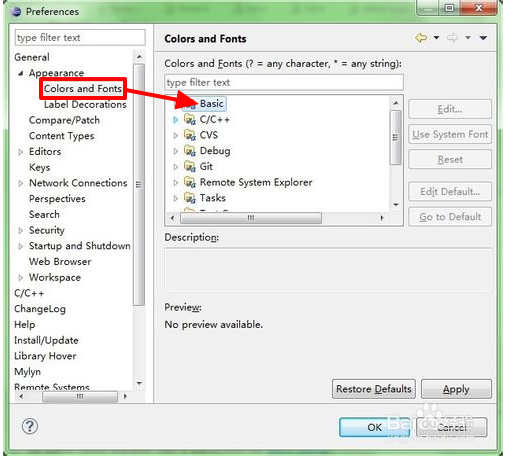Click the Use System Font button
506x456 pixels.
450,134
